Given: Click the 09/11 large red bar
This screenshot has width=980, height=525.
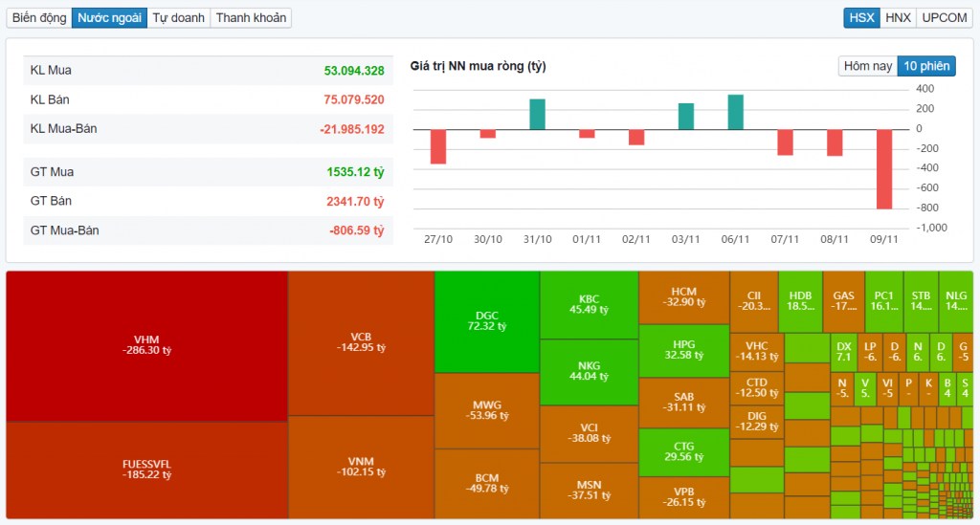Looking at the screenshot, I should (884, 169).
